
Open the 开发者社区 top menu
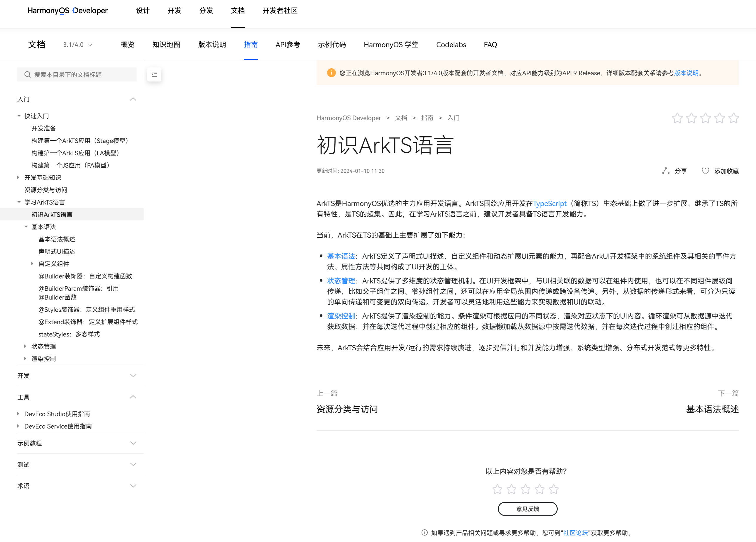[280, 11]
